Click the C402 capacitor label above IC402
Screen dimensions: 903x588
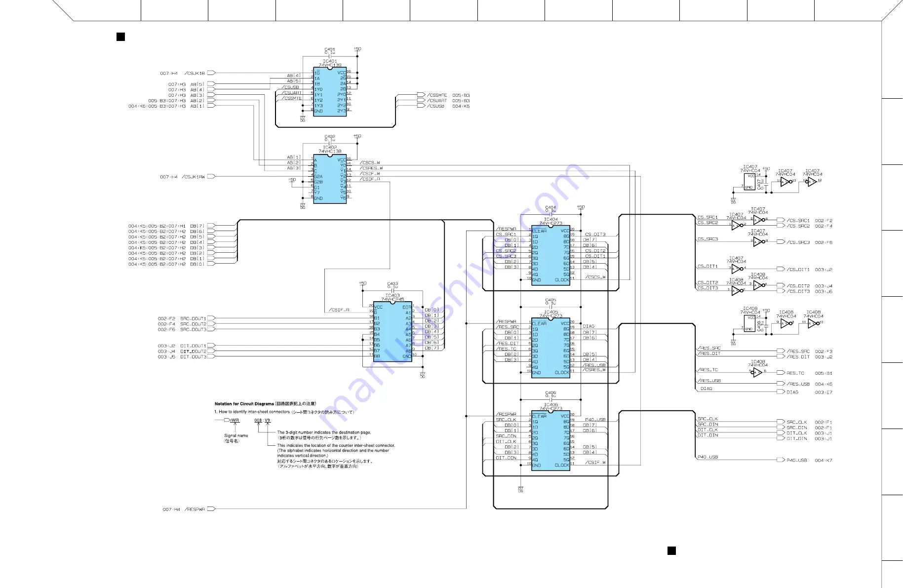click(x=330, y=138)
